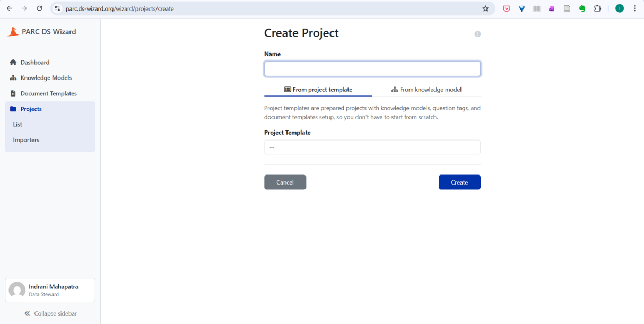Click the Pocket extension icon
Screen dimensions: 644x324
pyautogui.click(x=507, y=8)
